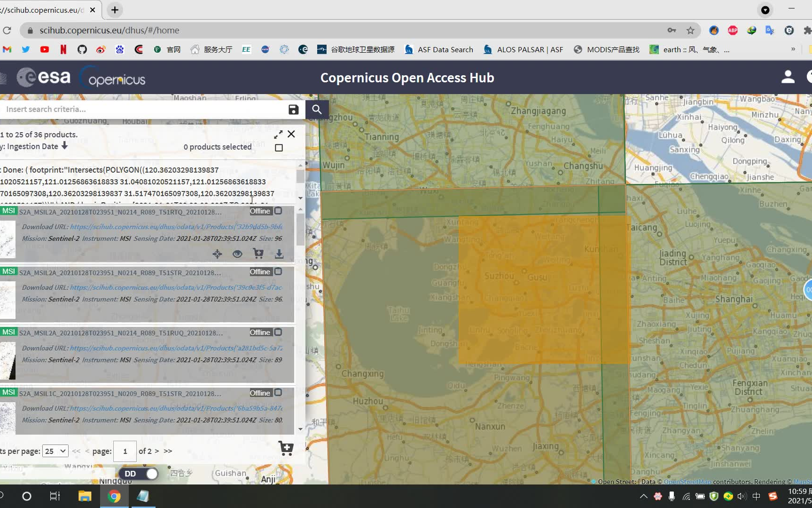The height and width of the screenshot is (508, 812).
Task: Open ASF Data Search bookmark
Action: 439,49
